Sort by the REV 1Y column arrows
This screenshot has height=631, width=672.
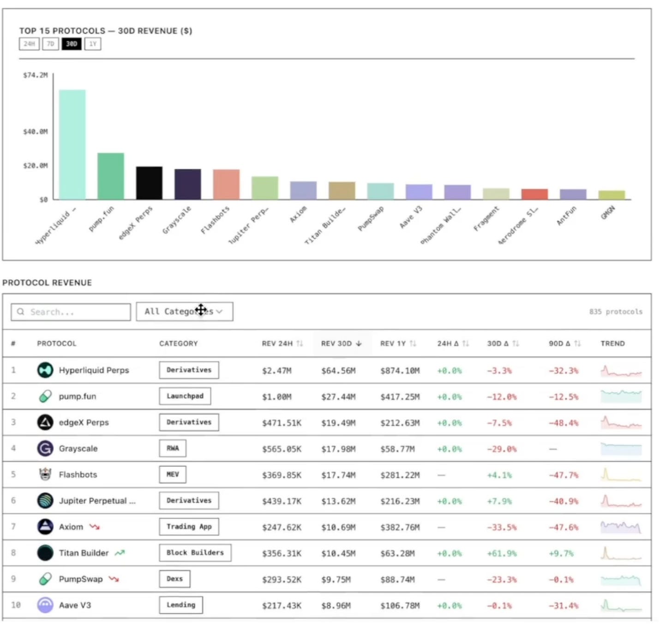click(x=413, y=343)
